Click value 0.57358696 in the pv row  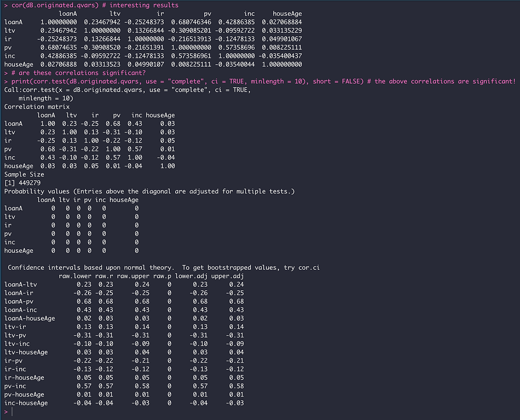237,47
